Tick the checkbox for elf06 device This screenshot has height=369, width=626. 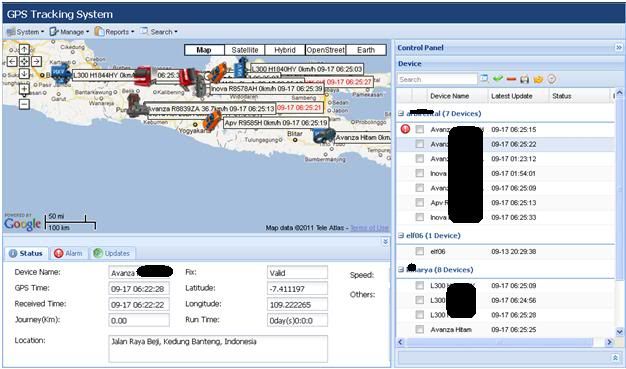(419, 251)
